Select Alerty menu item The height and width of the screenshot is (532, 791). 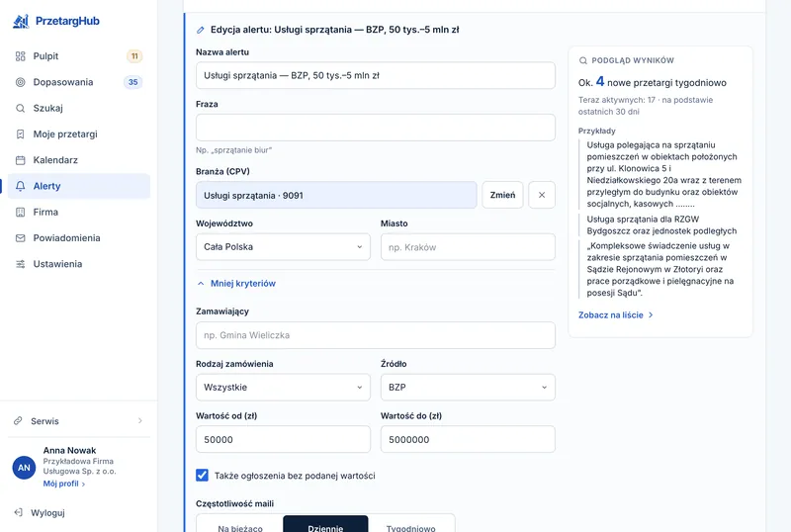(79, 186)
